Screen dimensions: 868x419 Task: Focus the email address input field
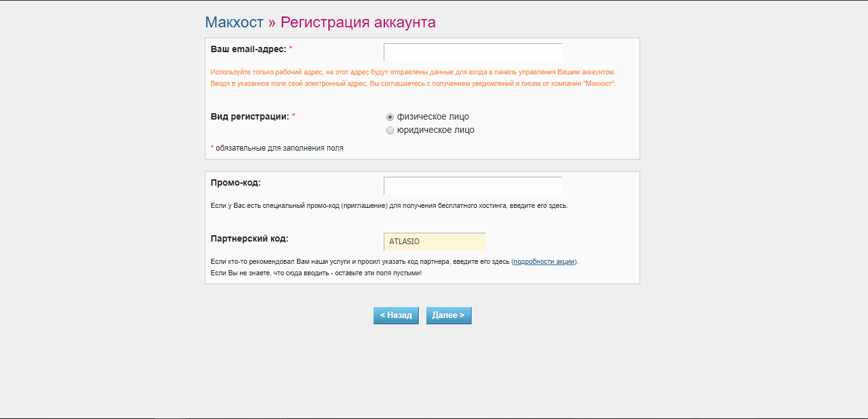[x=472, y=52]
